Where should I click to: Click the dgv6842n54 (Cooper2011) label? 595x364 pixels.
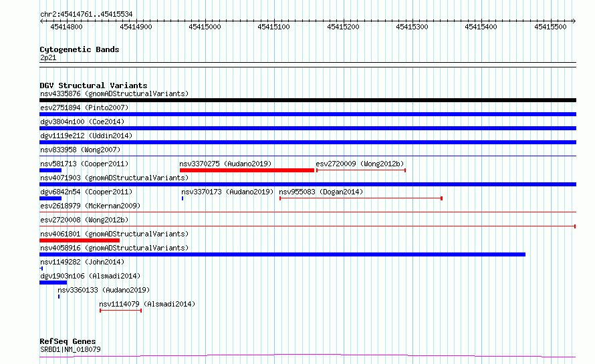pos(86,192)
